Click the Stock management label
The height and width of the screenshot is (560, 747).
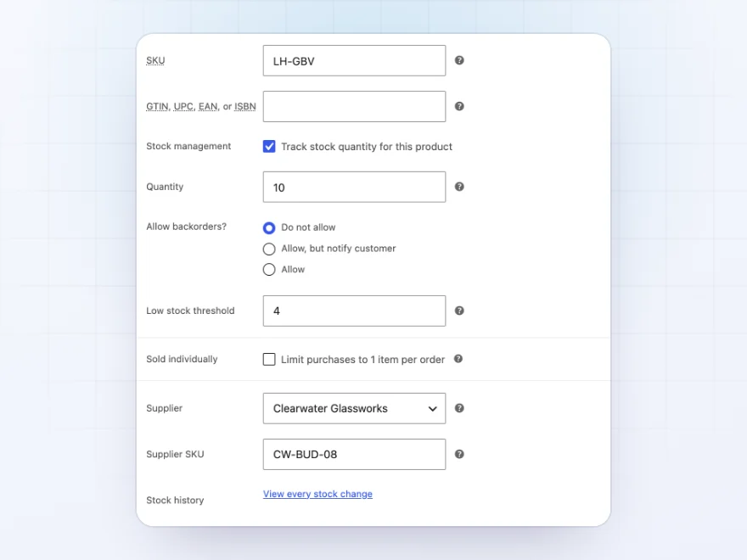coord(188,146)
